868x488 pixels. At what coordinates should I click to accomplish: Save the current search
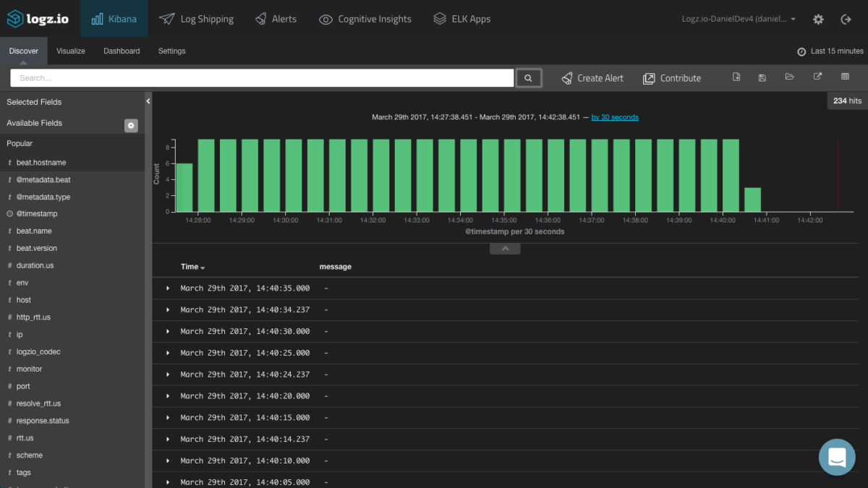pyautogui.click(x=762, y=76)
